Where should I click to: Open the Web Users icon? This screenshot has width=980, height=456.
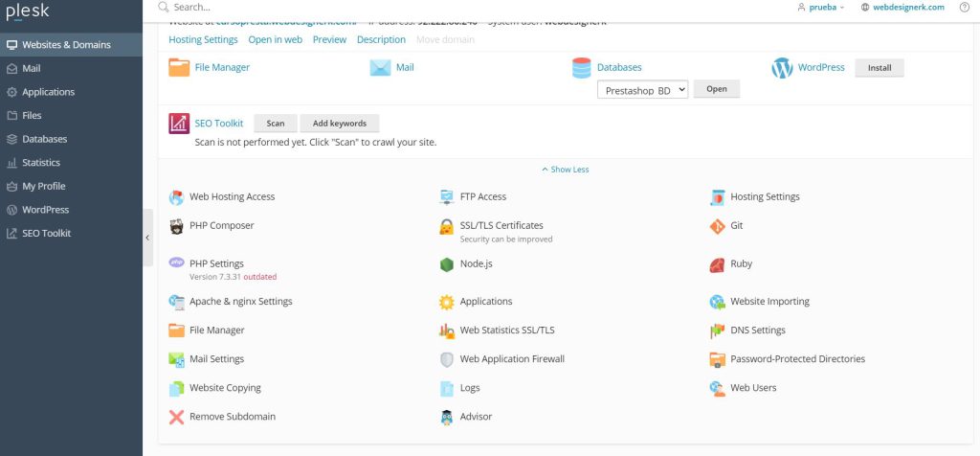click(x=718, y=388)
